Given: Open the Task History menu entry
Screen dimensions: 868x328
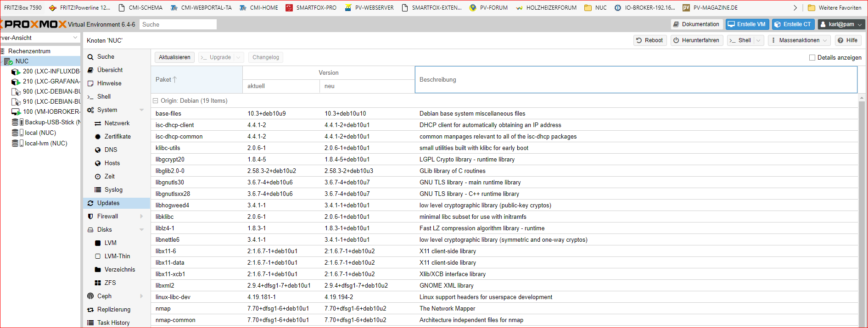Looking at the screenshot, I should (117, 323).
